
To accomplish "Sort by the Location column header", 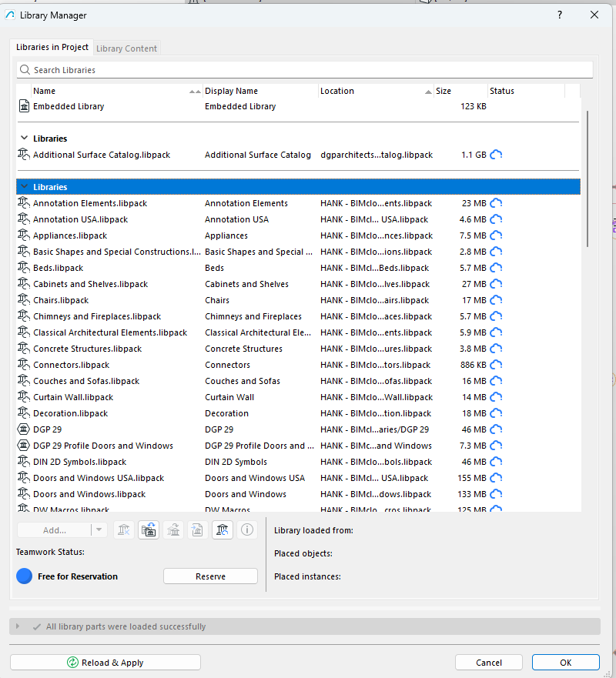I will click(x=376, y=91).
